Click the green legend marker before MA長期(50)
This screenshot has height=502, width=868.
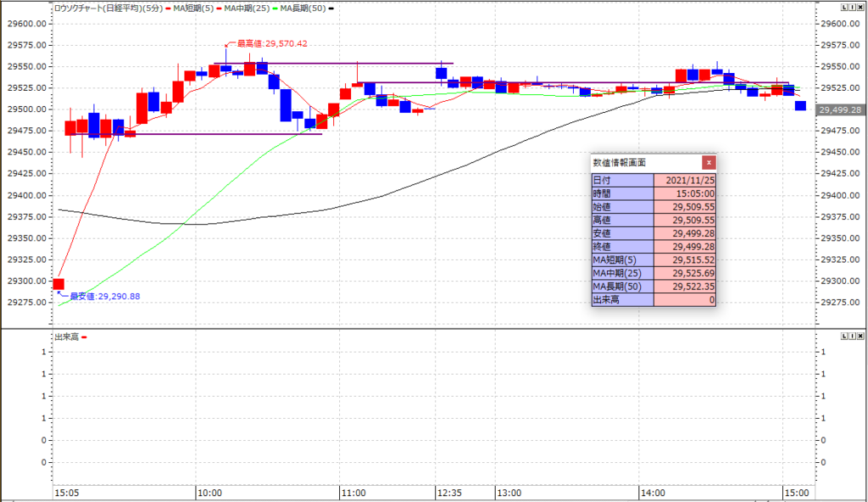(x=275, y=8)
